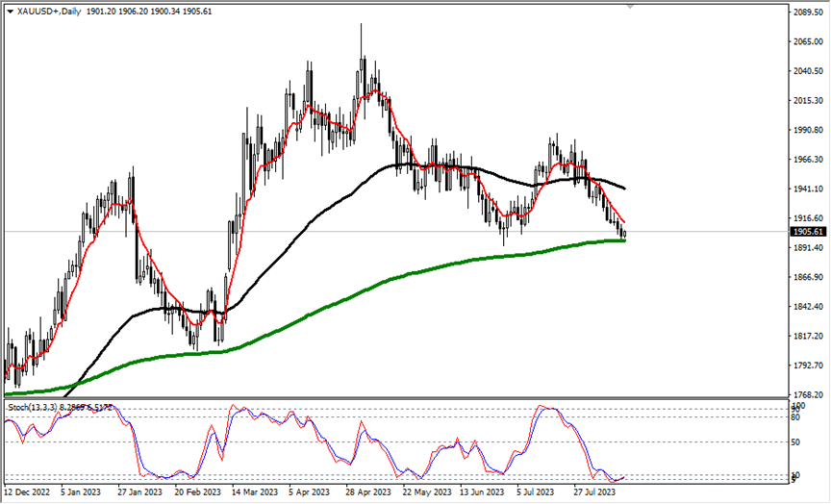The width and height of the screenshot is (831, 504).
Task: Select the XAUUSD+,Daily chart title
Action: tap(47, 9)
